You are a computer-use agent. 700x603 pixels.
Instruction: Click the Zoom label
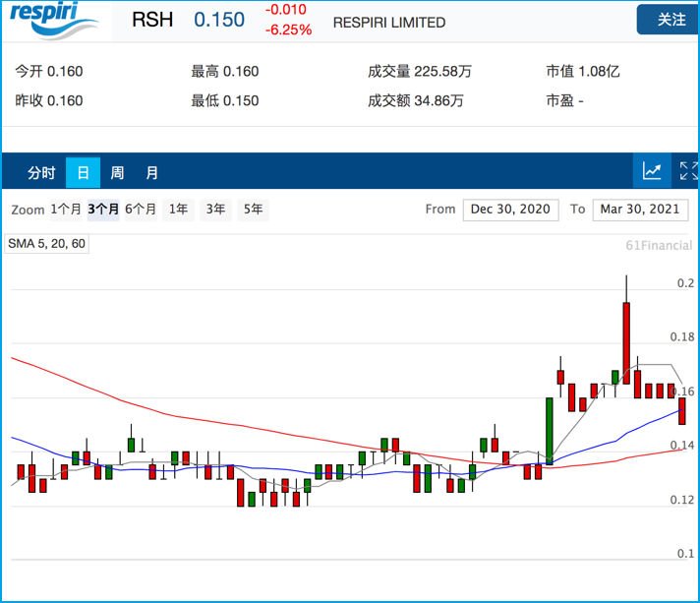pyautogui.click(x=28, y=210)
